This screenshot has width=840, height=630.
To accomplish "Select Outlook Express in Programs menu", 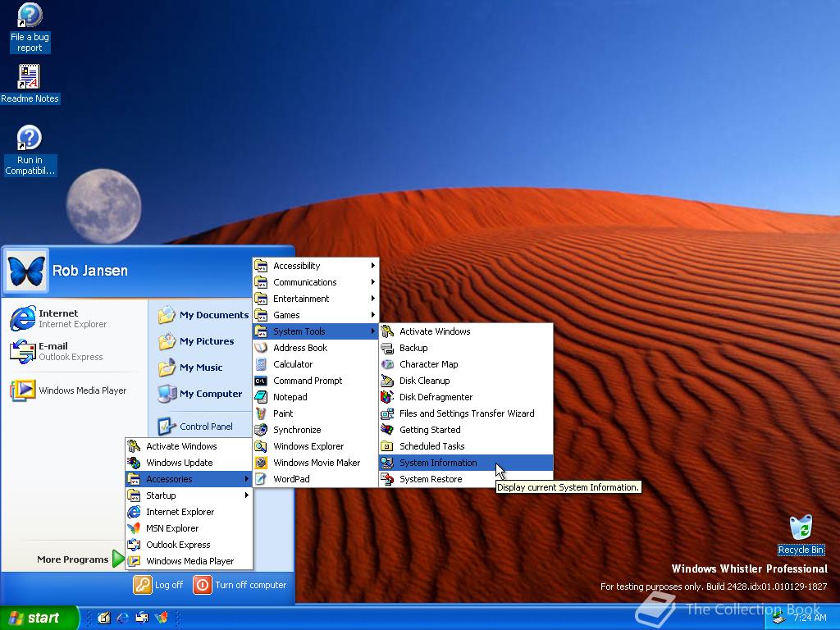I will (189, 545).
